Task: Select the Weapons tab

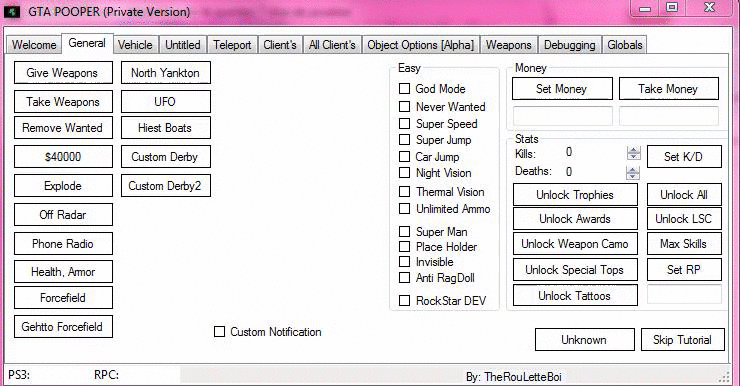Action: point(509,45)
